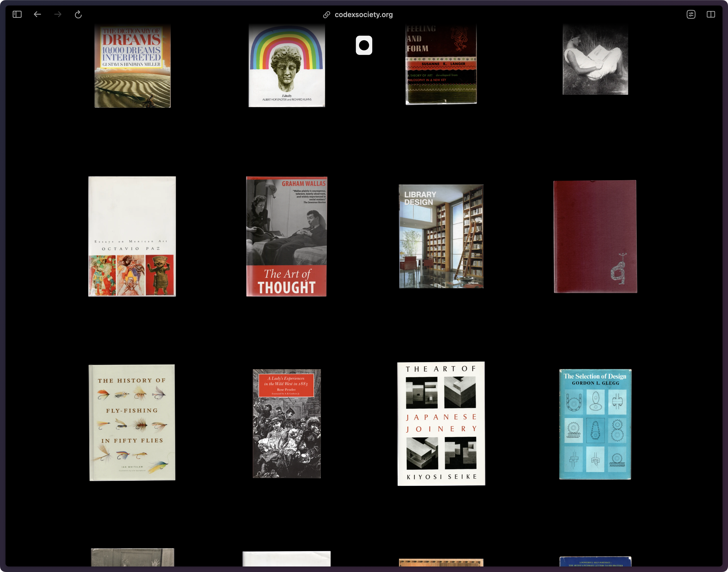The width and height of the screenshot is (728, 572).
Task: Select The Selection of Design book
Action: (595, 424)
